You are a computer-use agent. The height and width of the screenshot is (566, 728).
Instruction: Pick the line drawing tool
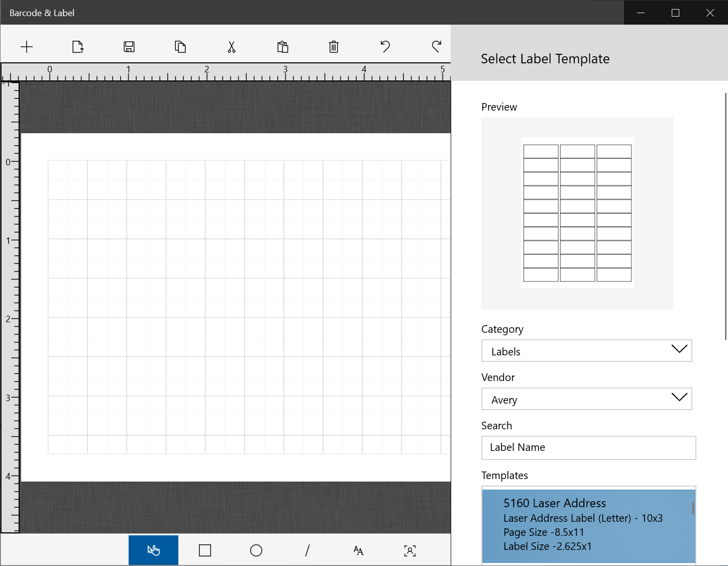click(307, 550)
